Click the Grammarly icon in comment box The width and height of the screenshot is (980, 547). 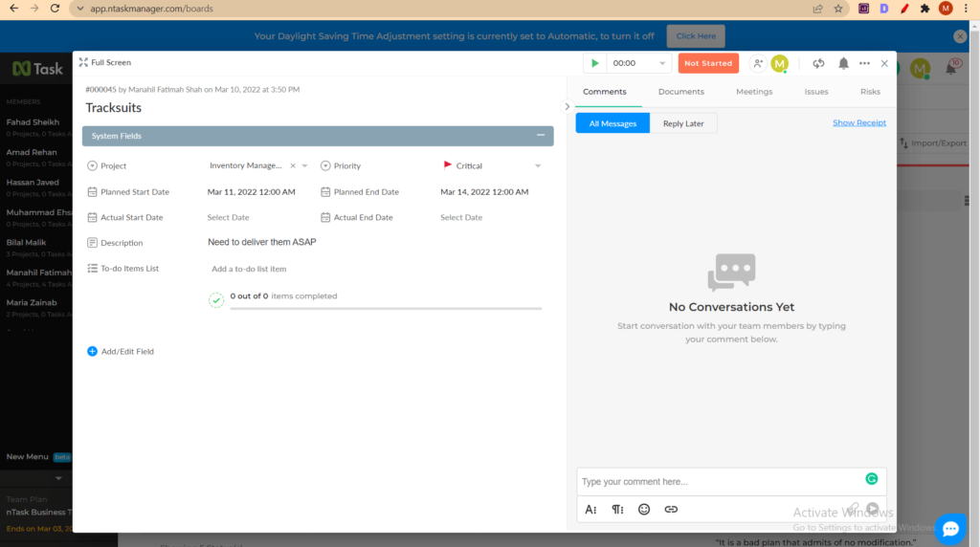(x=871, y=479)
